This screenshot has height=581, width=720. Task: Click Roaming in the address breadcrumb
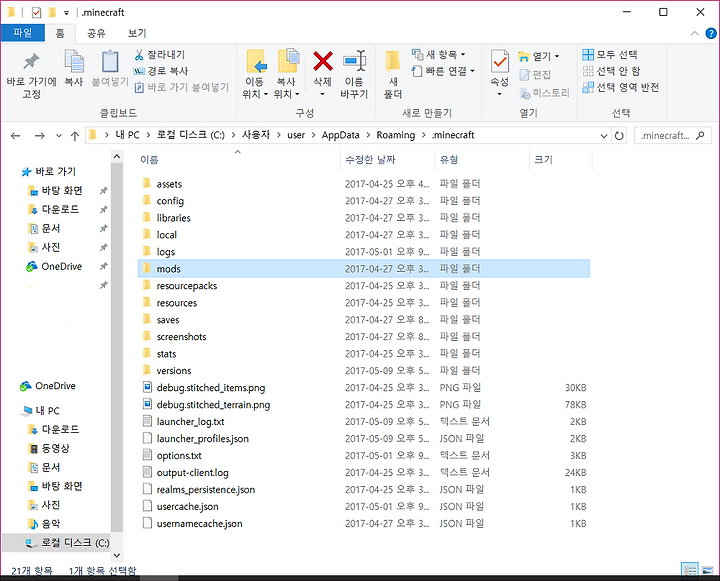[x=395, y=135]
